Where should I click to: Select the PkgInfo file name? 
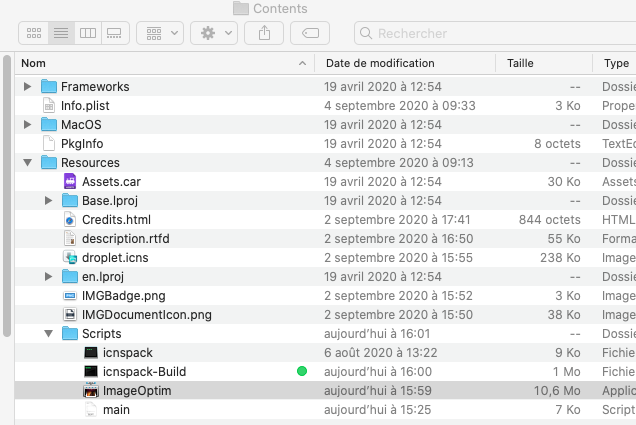point(82,144)
